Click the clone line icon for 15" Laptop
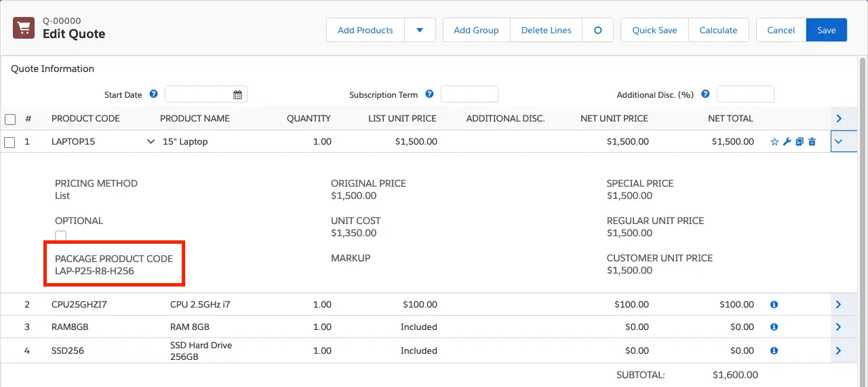Screen dimensions: 868x387 pyautogui.click(x=800, y=142)
